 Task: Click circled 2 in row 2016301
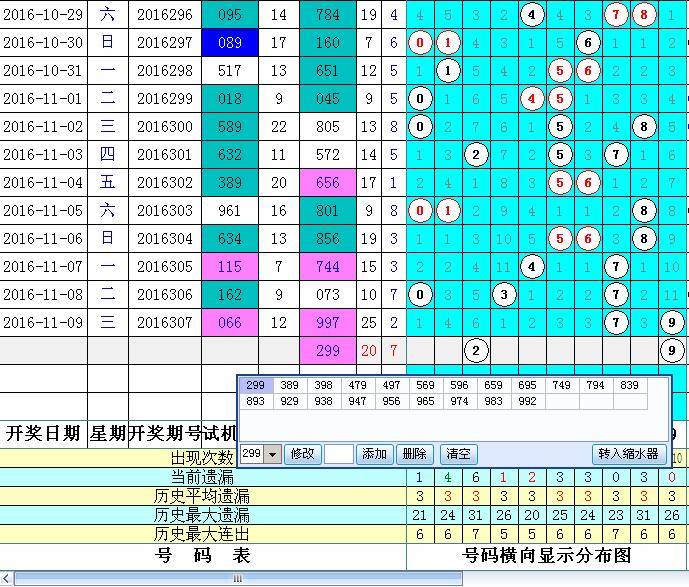click(x=476, y=155)
